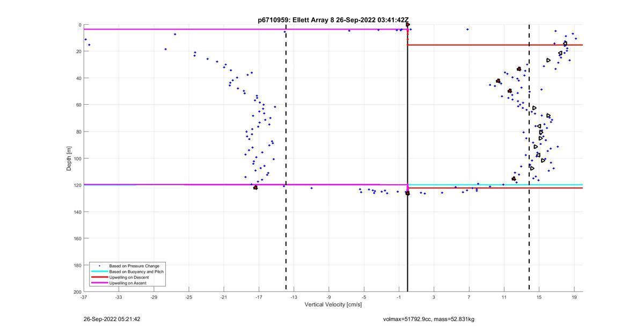This screenshot has height=328, width=644.
Task: Click the x-axis tick label "-17"
Action: (259, 297)
